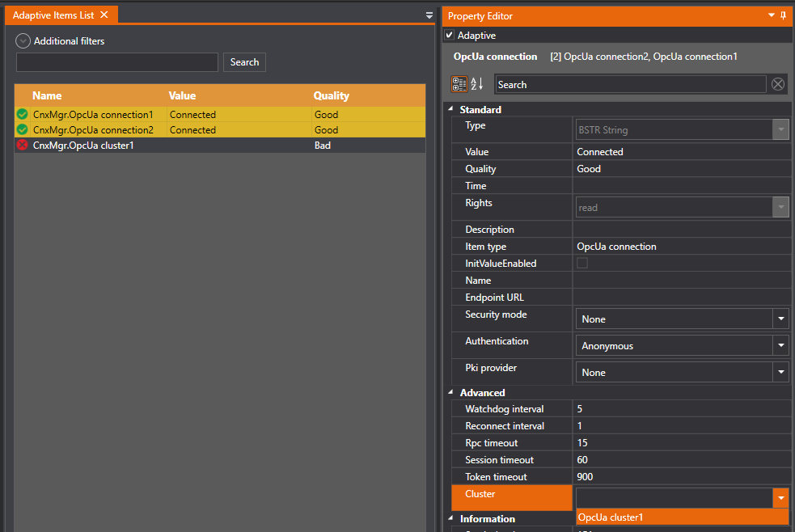Viewport: 795px width, 532px height.
Task: Expand the Additional filters section
Action: click(23, 40)
